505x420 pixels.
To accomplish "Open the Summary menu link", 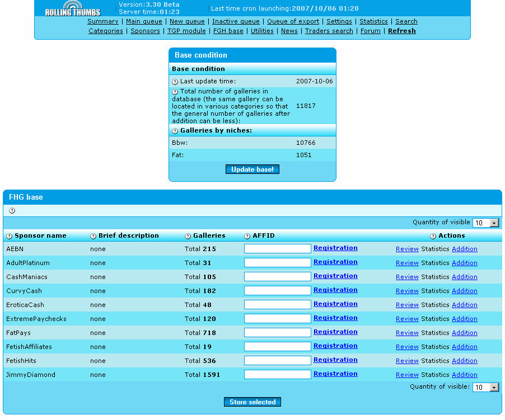I will [x=103, y=22].
